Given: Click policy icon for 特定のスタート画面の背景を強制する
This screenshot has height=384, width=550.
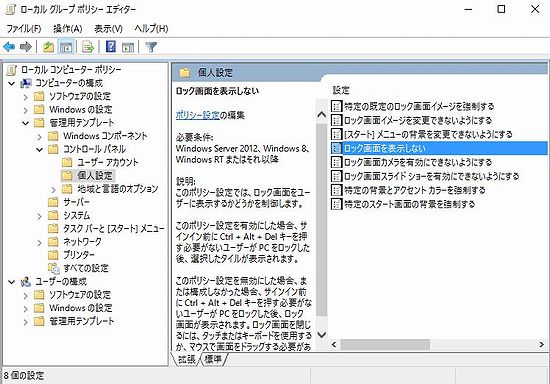Looking at the screenshot, I should tap(336, 204).
